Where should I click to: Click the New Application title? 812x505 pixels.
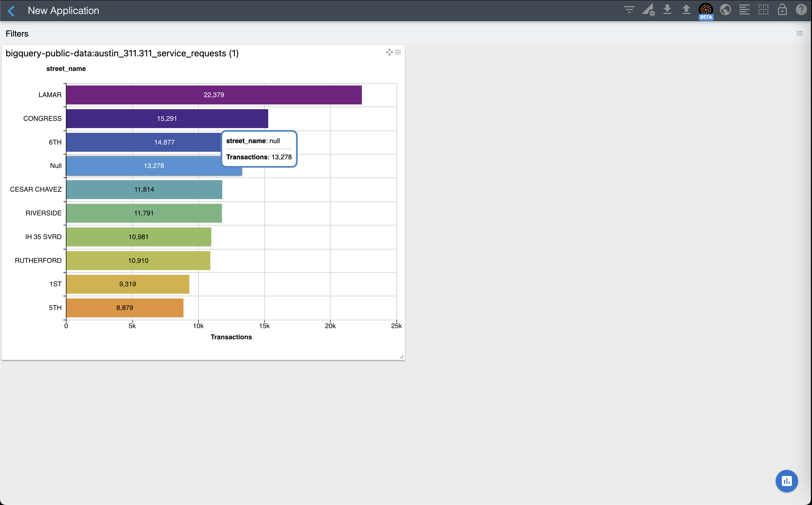click(x=63, y=11)
